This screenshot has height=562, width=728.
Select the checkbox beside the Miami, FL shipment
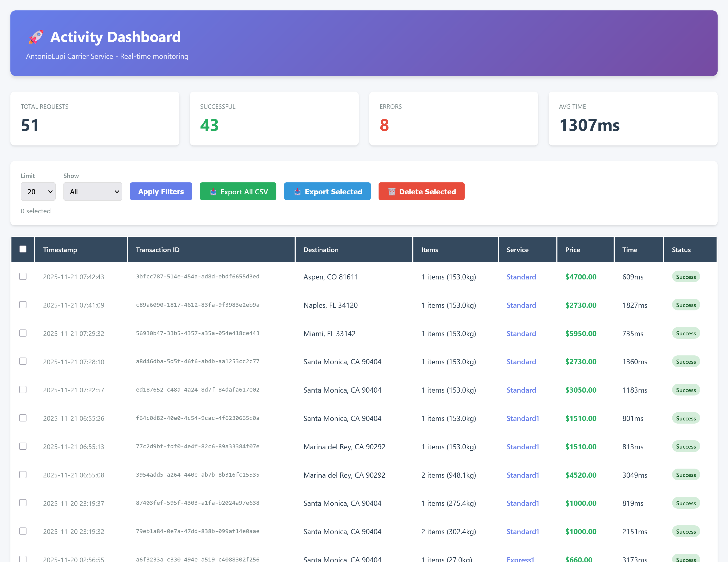(x=23, y=333)
